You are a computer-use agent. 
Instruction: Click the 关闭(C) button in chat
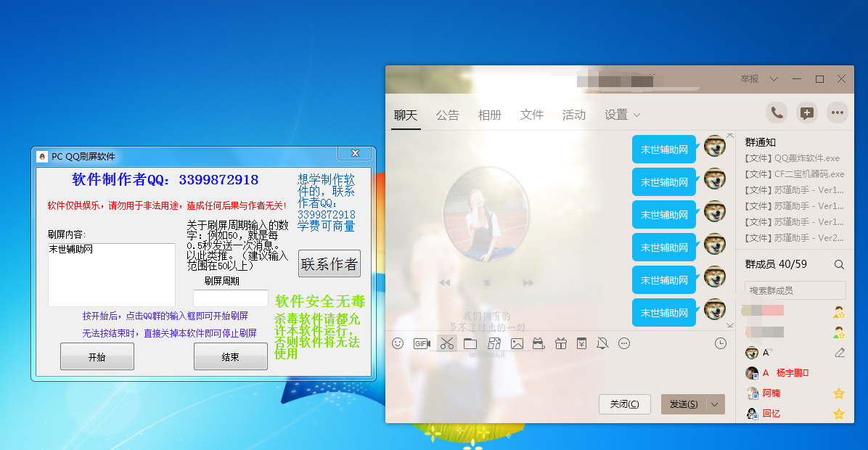pyautogui.click(x=624, y=404)
